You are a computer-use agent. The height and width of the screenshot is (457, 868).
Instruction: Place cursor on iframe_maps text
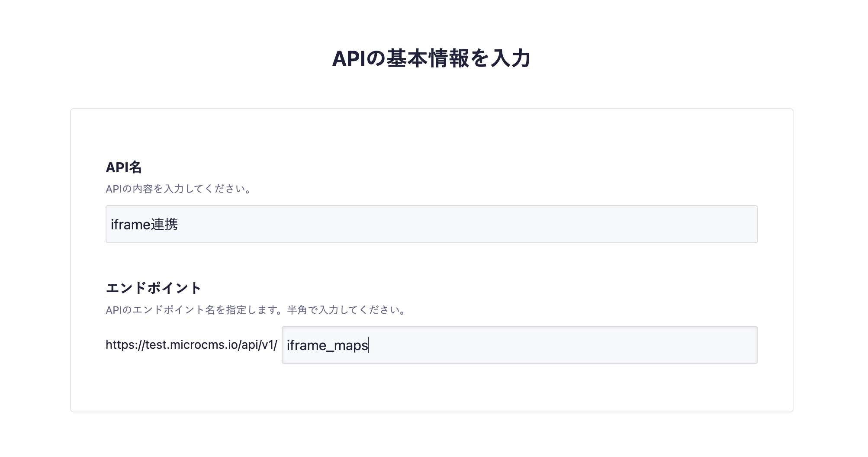coord(327,345)
